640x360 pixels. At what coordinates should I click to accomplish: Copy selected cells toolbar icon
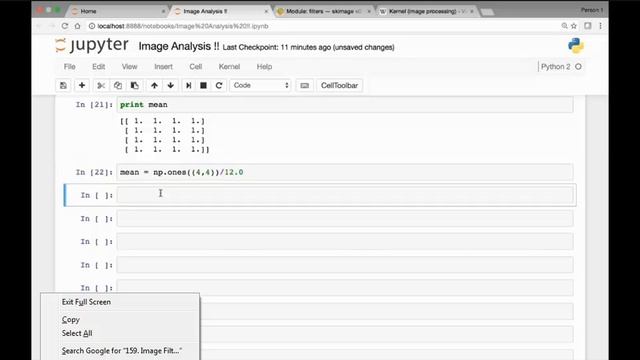point(118,85)
